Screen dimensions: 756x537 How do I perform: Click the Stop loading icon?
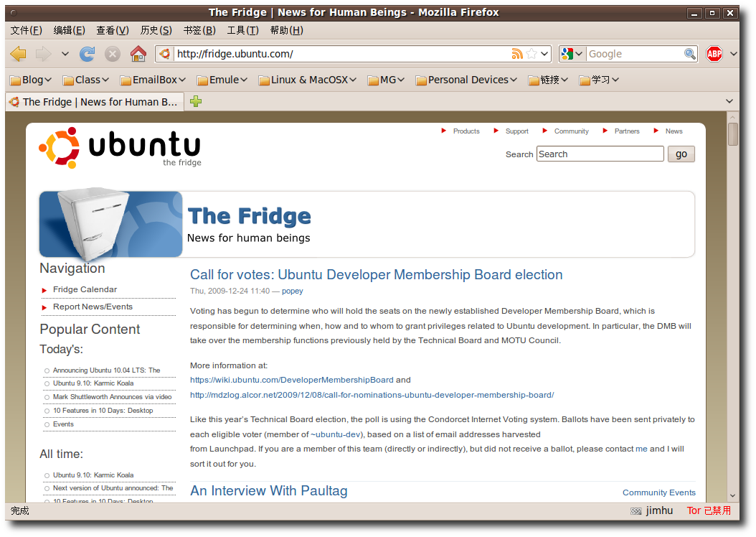pos(113,54)
